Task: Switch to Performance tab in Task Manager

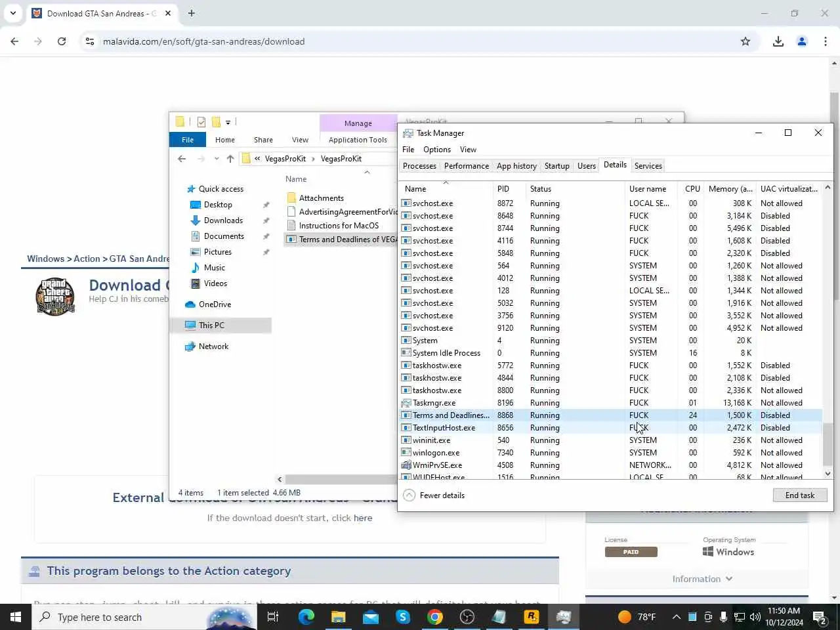Action: [x=467, y=166]
